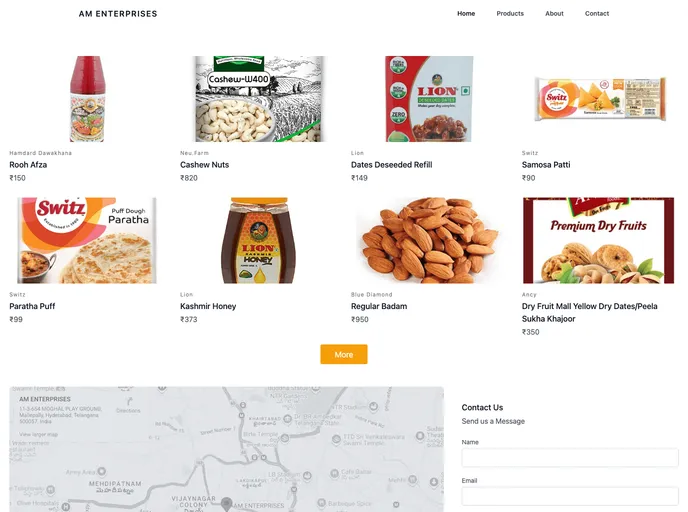
Task: Click the AM ENTERPRISES site logo
Action: pyautogui.click(x=118, y=14)
